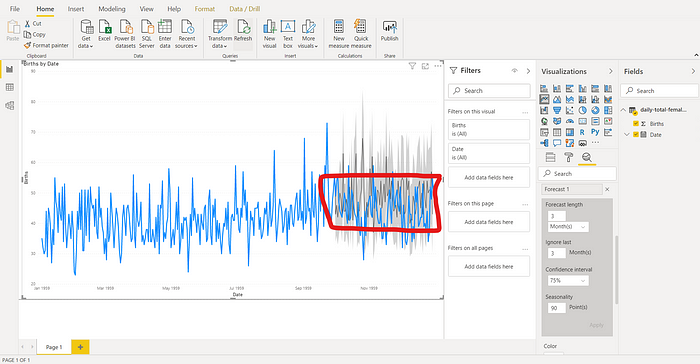Viewport: 700px width, 364px height.
Task: Select the Python visual icon
Action: pos(595,132)
